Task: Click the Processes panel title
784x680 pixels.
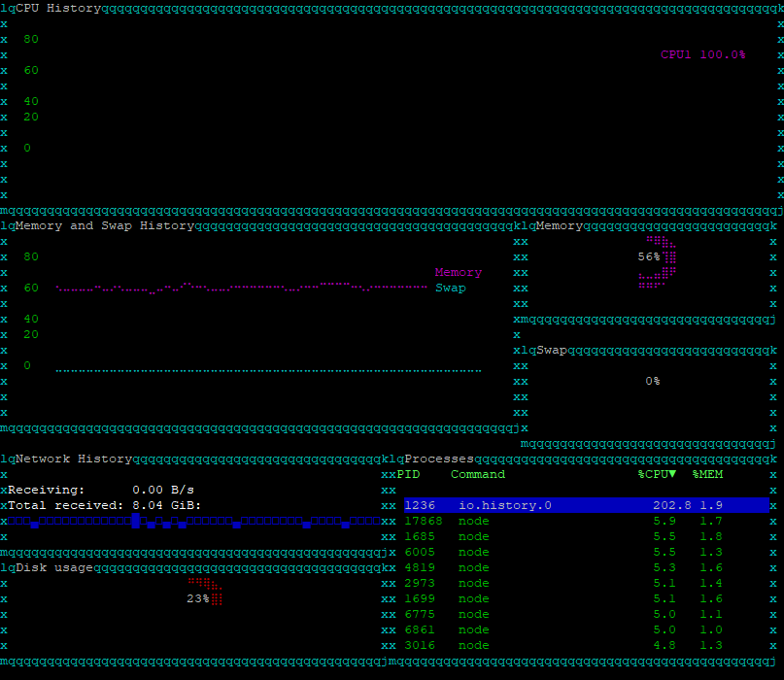Action: pyautogui.click(x=439, y=459)
